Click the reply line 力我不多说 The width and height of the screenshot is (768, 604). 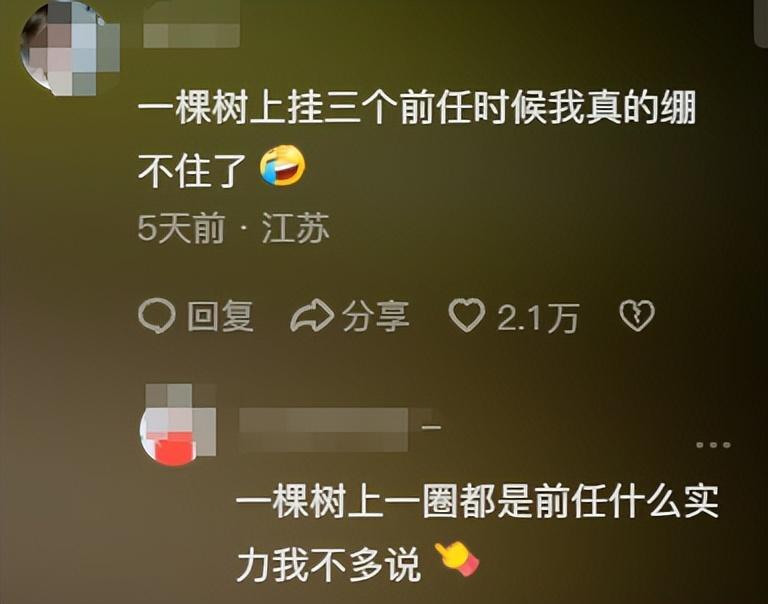(328, 564)
